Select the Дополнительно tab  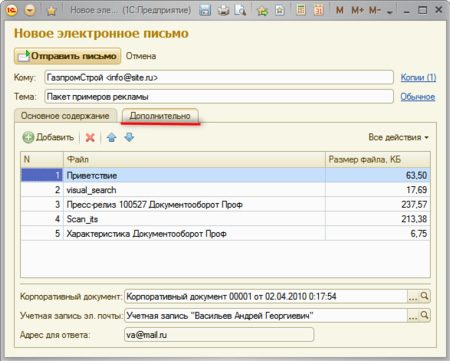click(x=160, y=116)
